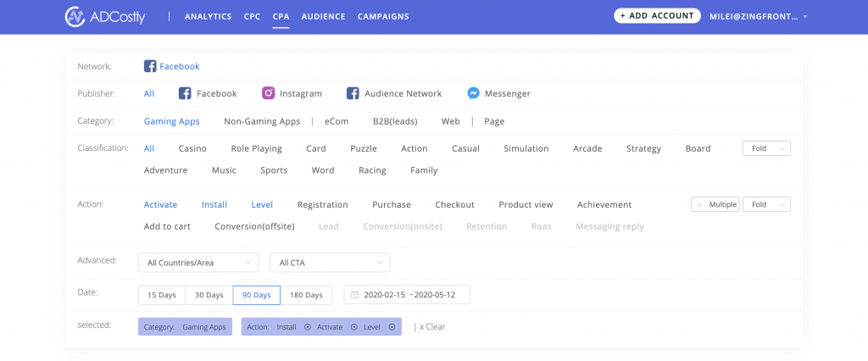Enable Multiple action selection
Screen dimensions: 868x361
point(715,204)
